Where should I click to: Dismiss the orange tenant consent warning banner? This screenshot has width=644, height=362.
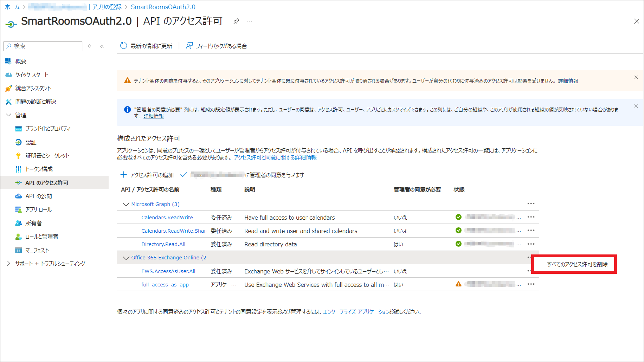click(636, 77)
